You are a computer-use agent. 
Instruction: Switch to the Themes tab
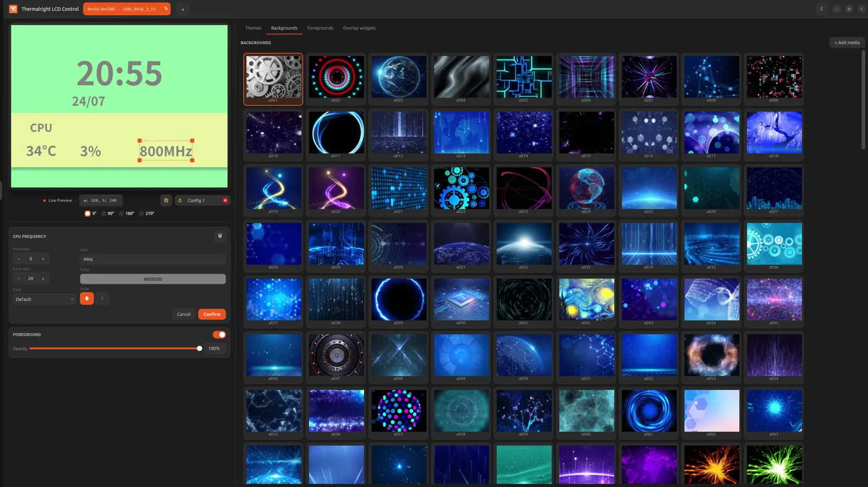point(253,28)
